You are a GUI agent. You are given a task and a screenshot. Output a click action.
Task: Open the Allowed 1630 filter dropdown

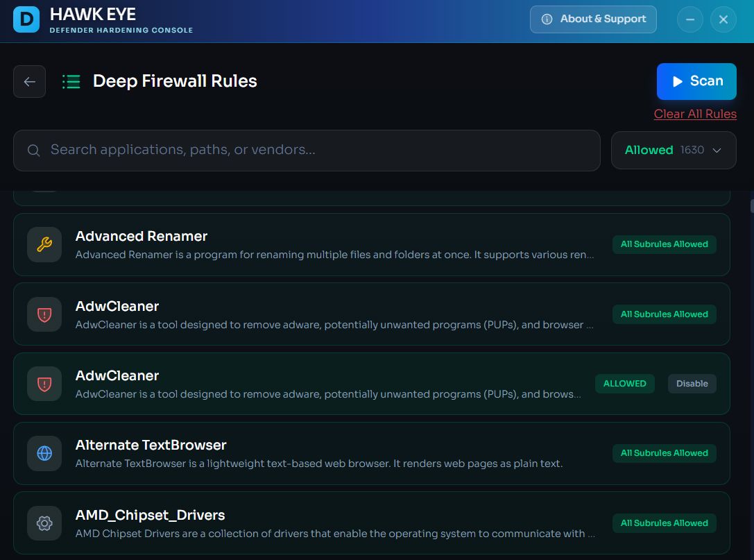(x=674, y=150)
